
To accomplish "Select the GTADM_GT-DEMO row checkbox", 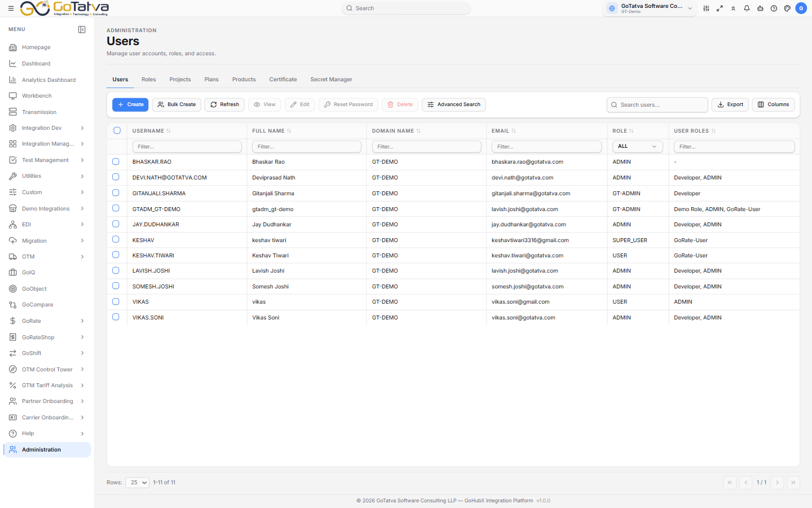I will 116,208.
